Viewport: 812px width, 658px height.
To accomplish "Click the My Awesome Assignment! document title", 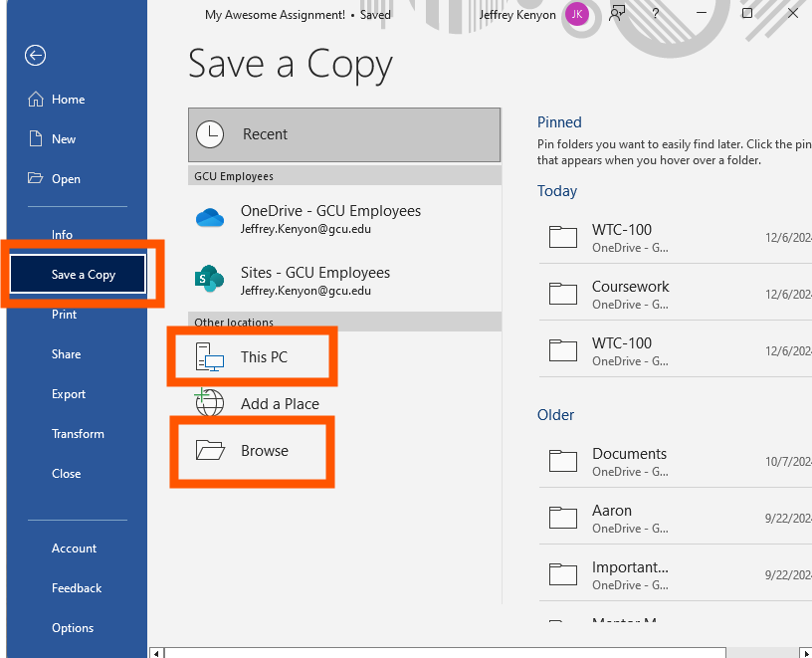I will 275,15.
